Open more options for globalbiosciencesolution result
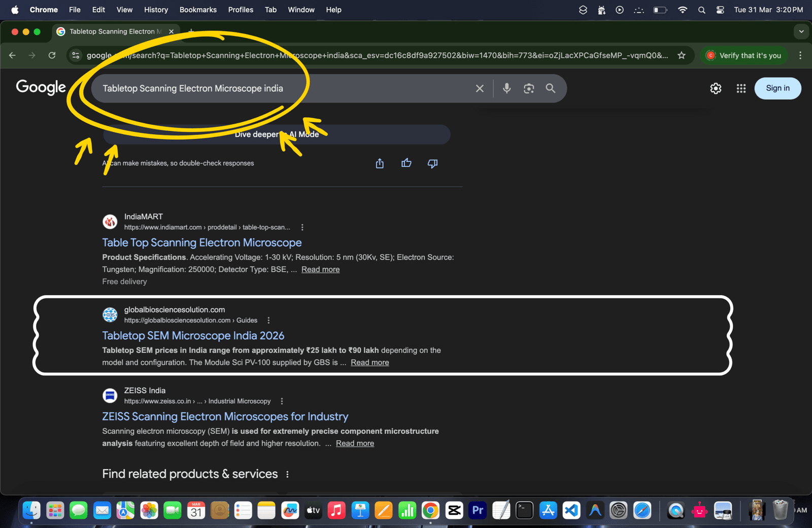Screen dimensions: 812x528 click(268, 320)
